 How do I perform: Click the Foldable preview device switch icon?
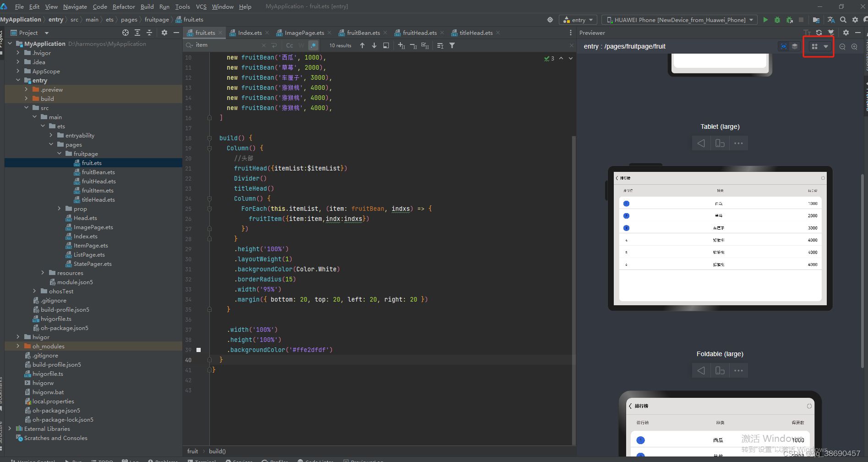click(x=720, y=370)
